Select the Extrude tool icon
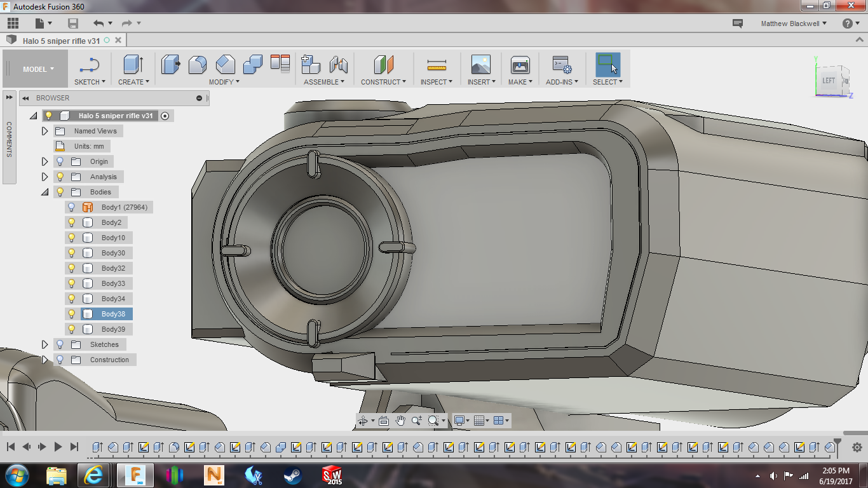Viewport: 868px width, 488px height. [x=133, y=64]
